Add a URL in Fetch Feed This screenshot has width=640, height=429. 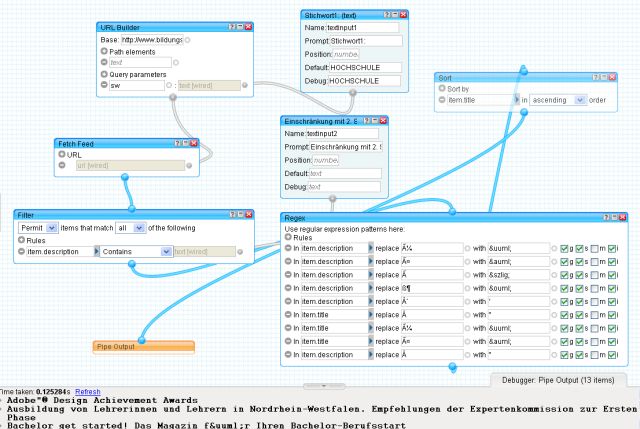coord(62,154)
